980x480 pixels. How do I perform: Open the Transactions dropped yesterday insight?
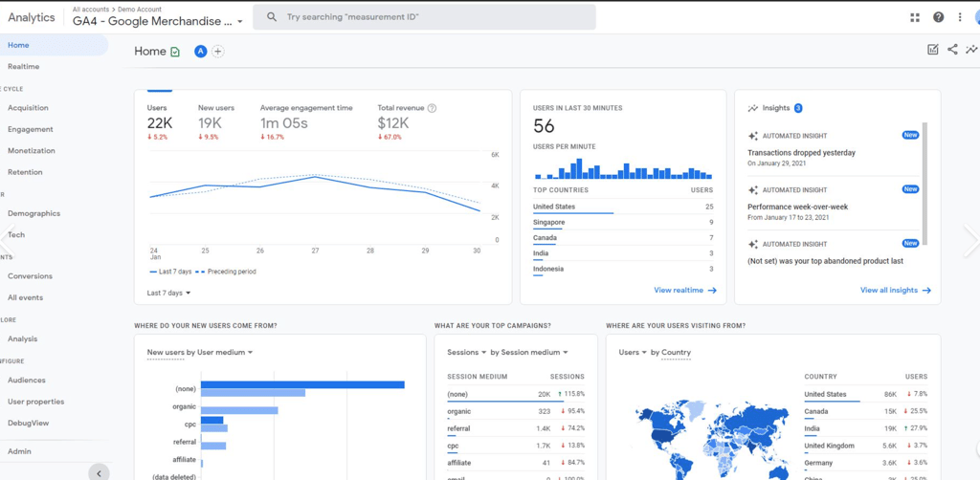(x=801, y=153)
